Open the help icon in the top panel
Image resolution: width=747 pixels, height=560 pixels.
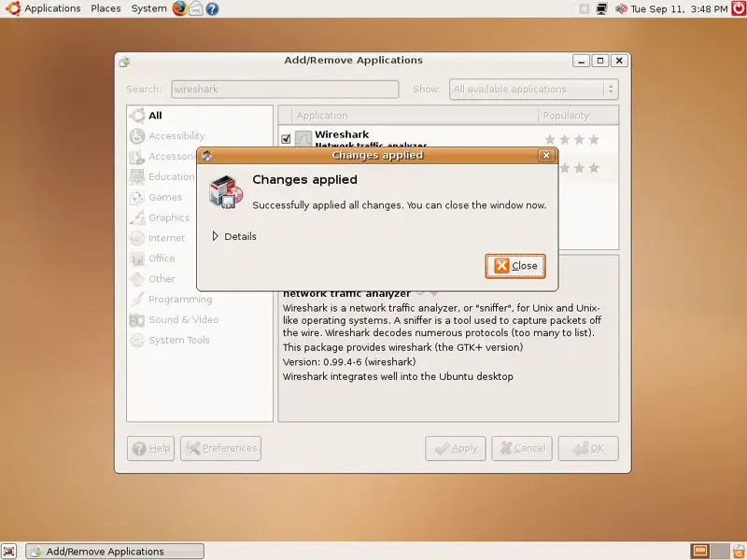(x=212, y=8)
